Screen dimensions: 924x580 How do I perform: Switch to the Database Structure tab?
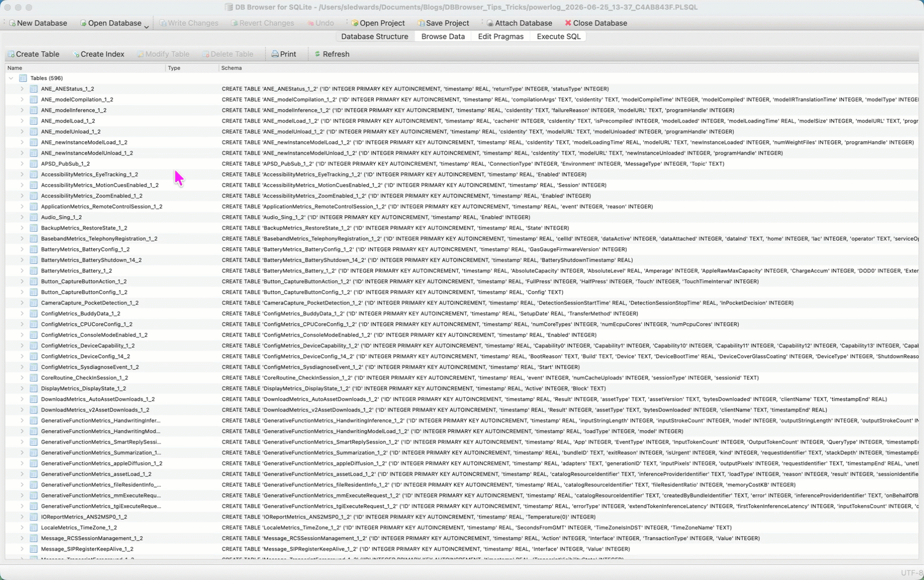(374, 36)
